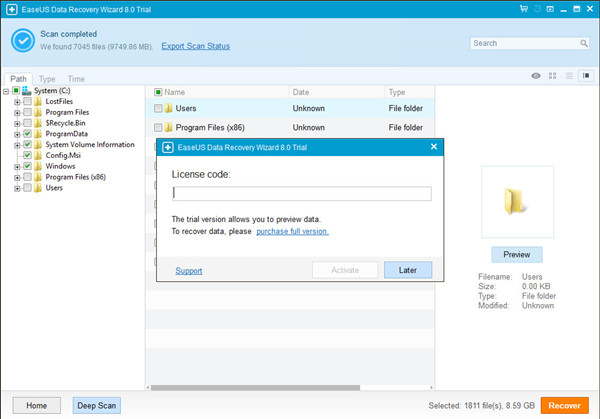Screen dimensions: 600x419
Task: Click the search magnifier icon
Action: 584,43
